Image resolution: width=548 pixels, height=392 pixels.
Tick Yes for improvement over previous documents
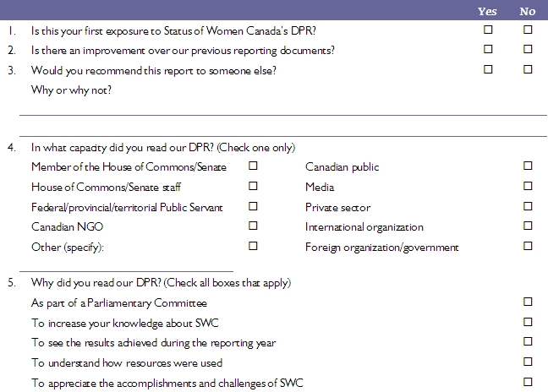pos(488,49)
